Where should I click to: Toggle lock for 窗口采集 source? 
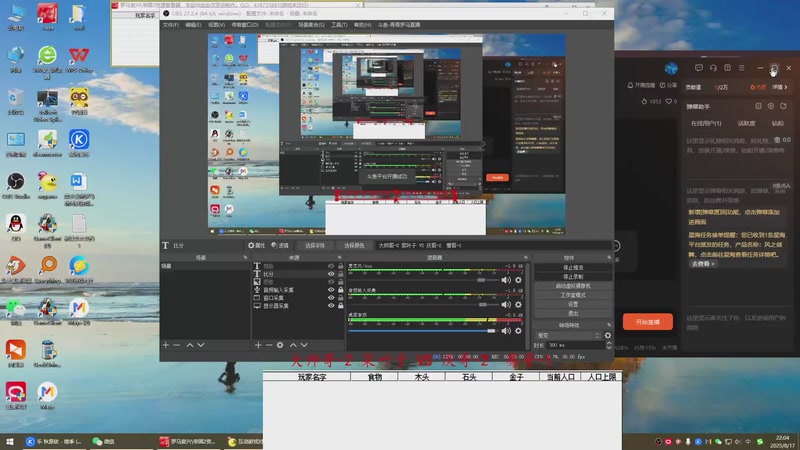pyautogui.click(x=341, y=297)
